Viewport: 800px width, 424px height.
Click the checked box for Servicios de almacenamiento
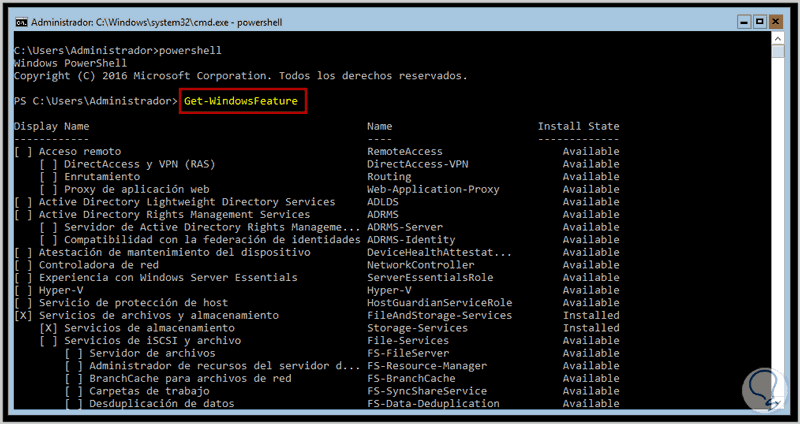tap(48, 328)
